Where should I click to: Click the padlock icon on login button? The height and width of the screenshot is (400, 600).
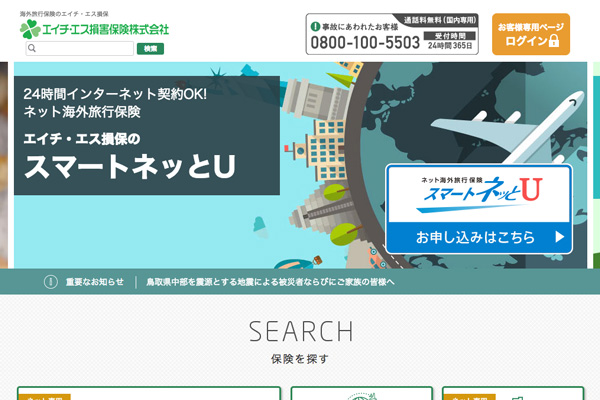pos(554,41)
